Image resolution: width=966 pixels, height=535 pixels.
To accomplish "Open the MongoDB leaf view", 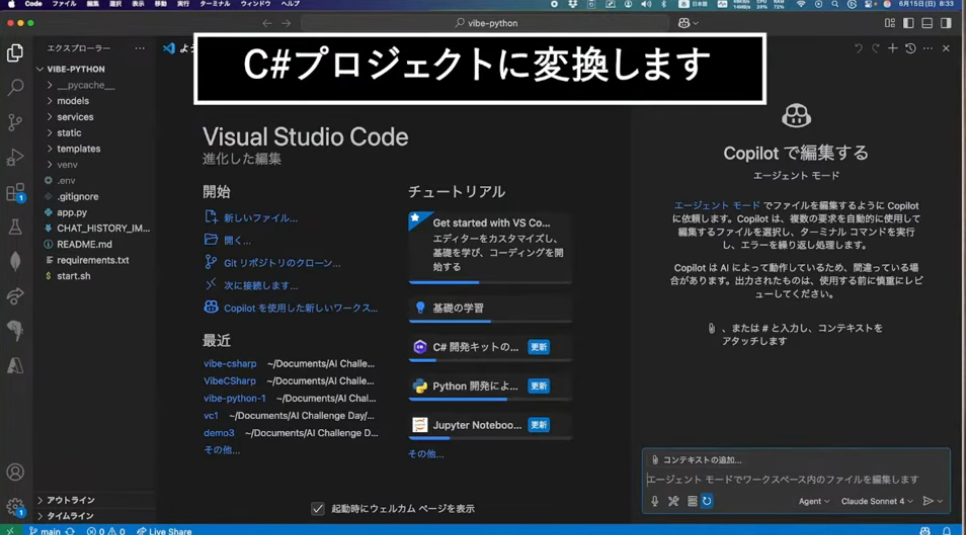I will click(x=15, y=261).
